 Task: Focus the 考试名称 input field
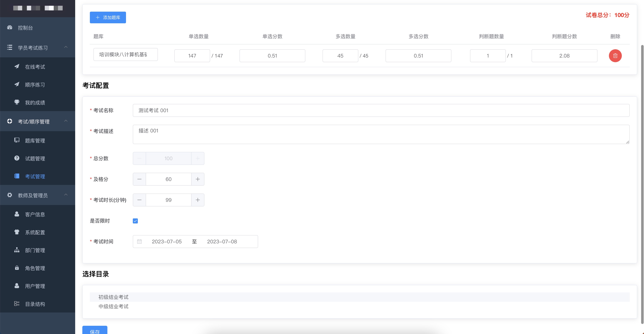point(381,110)
